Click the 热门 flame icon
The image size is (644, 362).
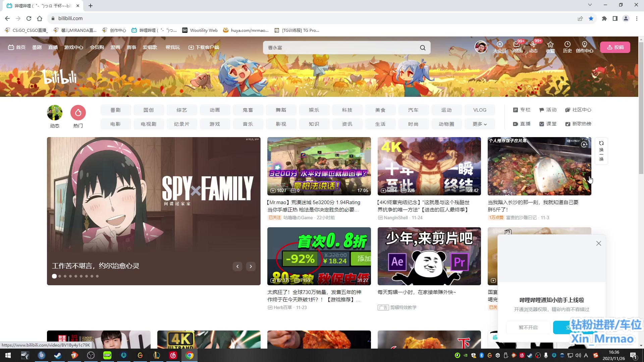click(78, 113)
